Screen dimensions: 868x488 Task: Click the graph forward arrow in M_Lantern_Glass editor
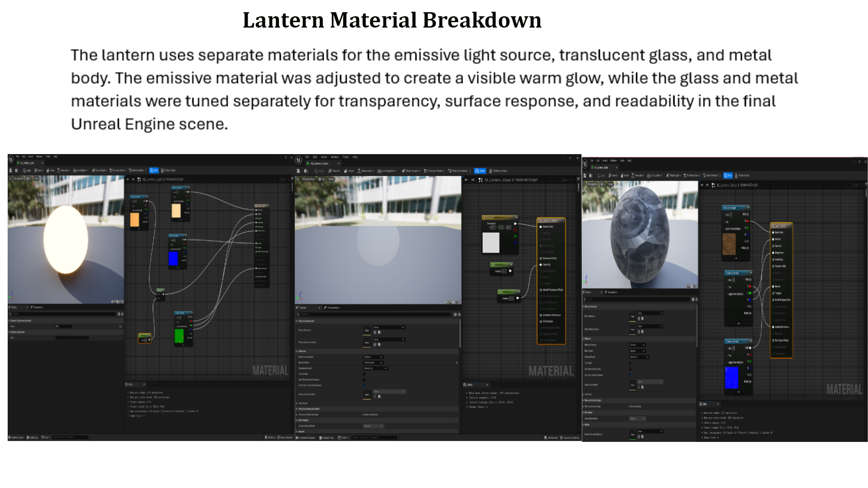coord(473,180)
